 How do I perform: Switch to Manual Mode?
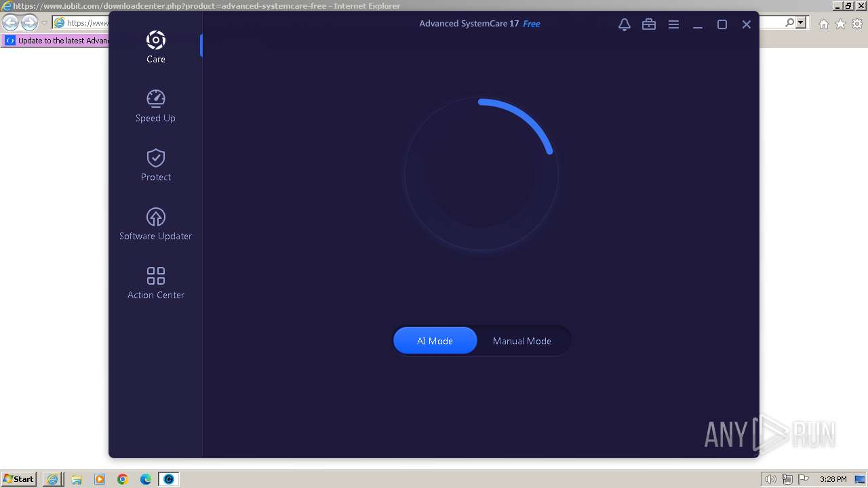(x=521, y=341)
